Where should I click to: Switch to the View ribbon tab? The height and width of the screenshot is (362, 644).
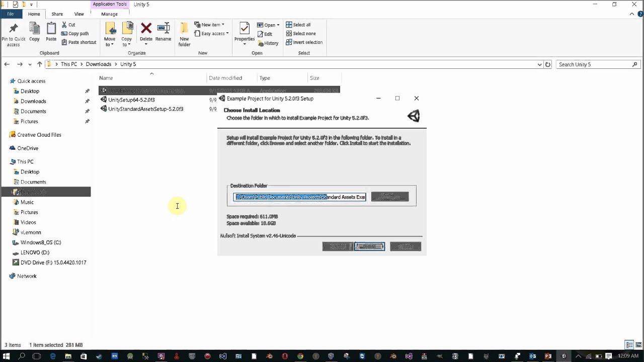[x=79, y=14]
